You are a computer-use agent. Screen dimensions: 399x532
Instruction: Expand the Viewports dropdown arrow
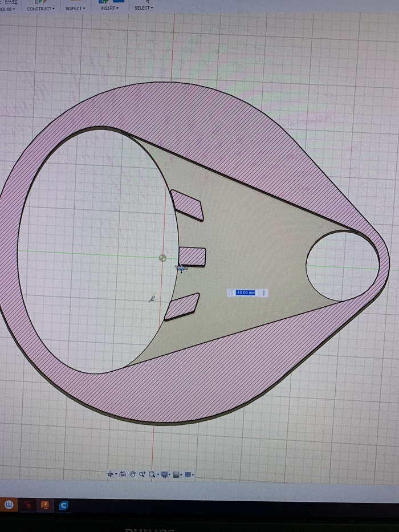pos(193,474)
